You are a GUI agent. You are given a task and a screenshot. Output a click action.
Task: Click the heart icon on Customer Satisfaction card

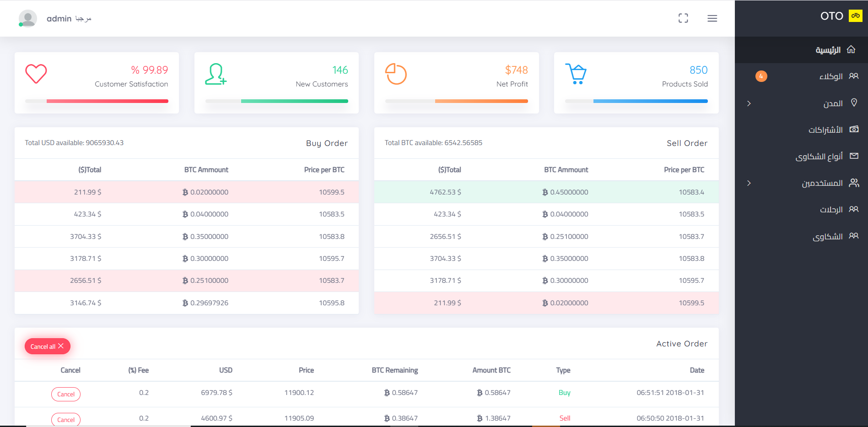point(36,74)
